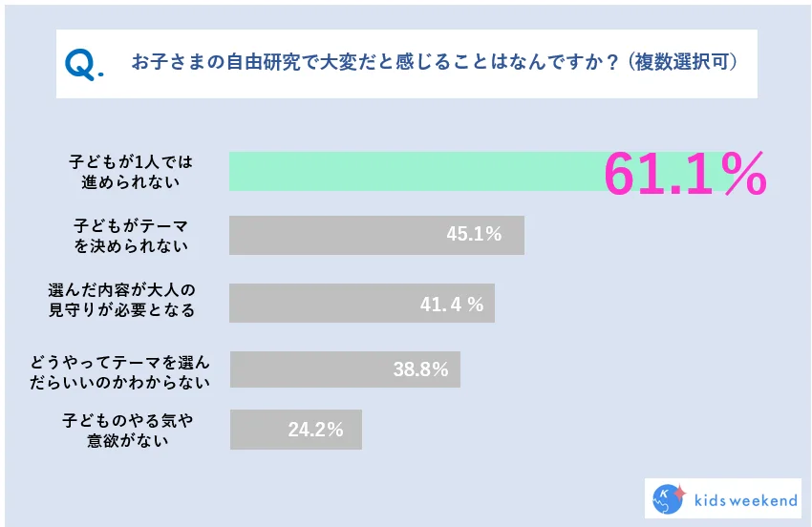Click the kids weekend brand text
The image size is (812, 527).
point(745,500)
